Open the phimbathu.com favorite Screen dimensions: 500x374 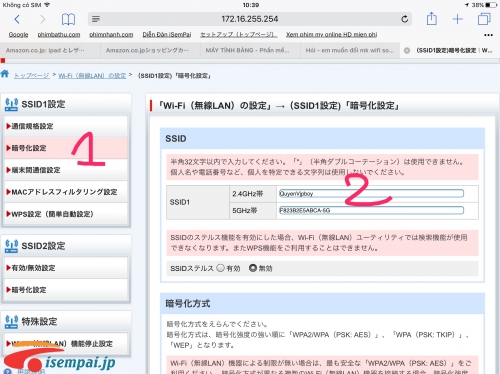tap(59, 35)
